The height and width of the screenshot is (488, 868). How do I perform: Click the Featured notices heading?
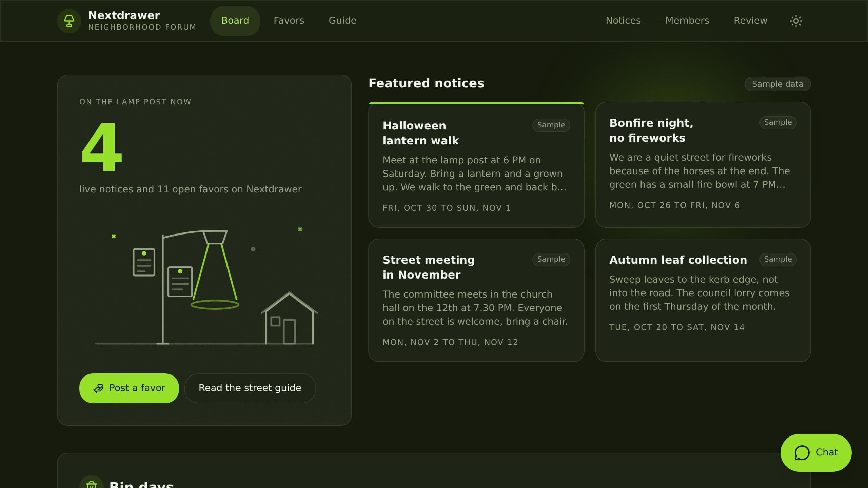[x=426, y=83]
